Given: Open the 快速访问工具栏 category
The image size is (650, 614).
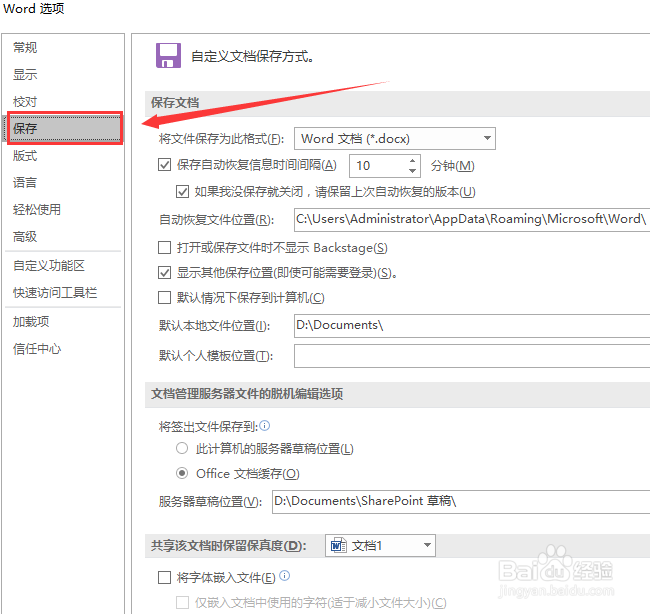Looking at the screenshot, I should (55, 292).
